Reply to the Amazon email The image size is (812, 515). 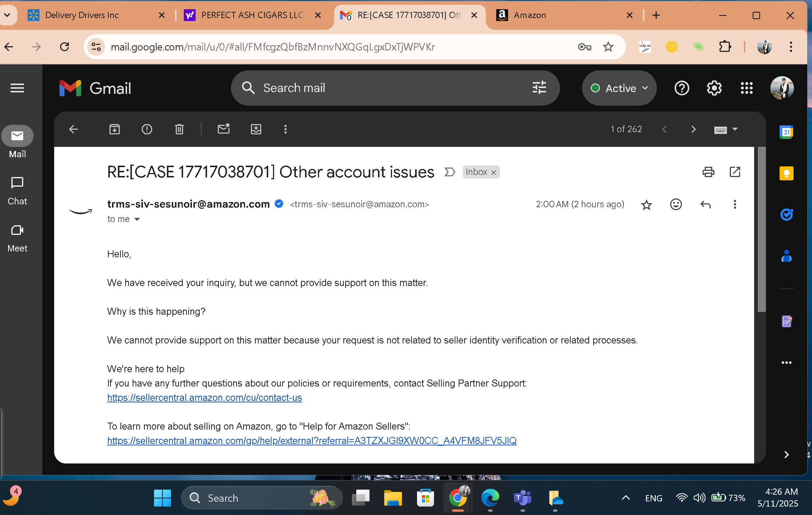pos(706,204)
